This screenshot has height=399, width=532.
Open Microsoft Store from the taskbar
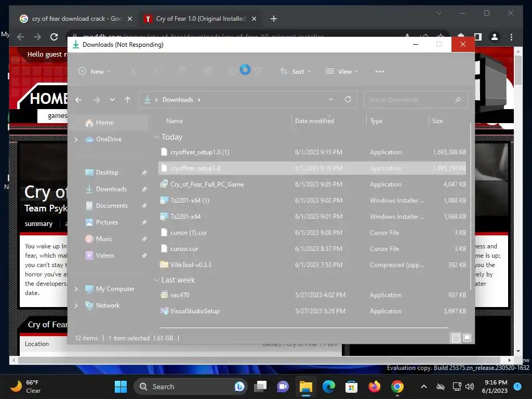(x=351, y=387)
